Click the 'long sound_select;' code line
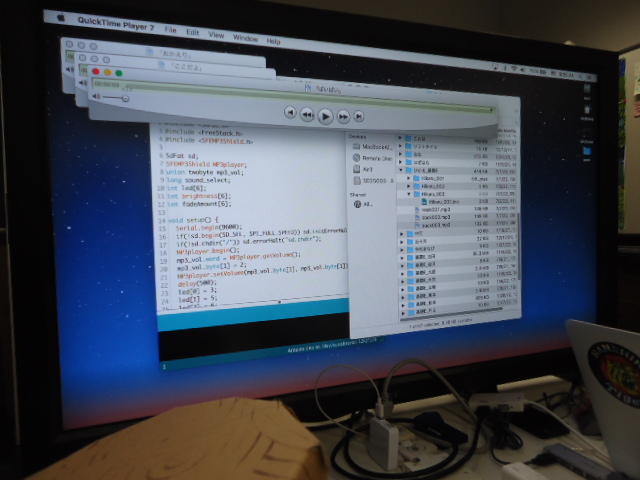Screen dimensions: 640x480 [198, 180]
